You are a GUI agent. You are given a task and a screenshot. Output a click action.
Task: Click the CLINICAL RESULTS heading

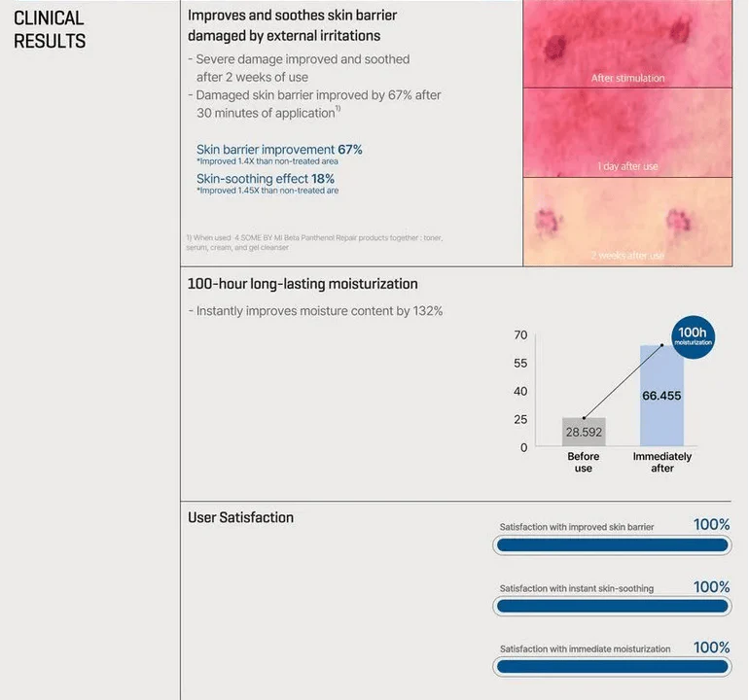[x=50, y=29]
